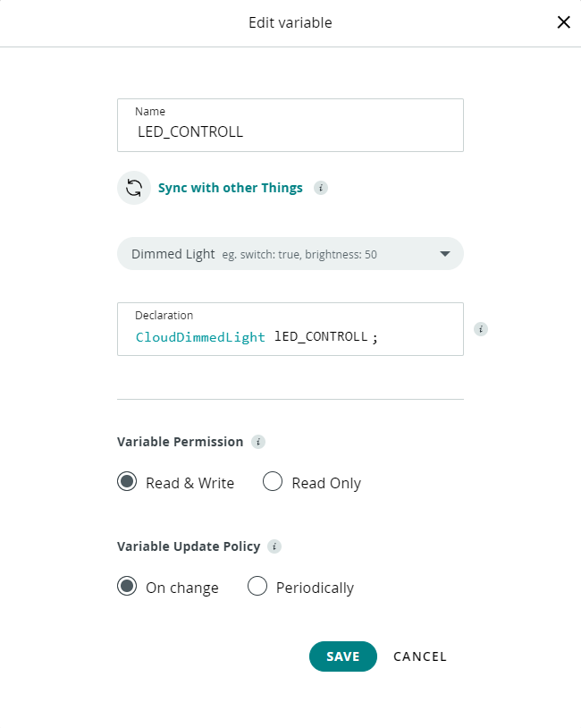This screenshot has height=728, width=581.
Task: Focus the Name field containing LED_CONTROLL
Action: 290,131
